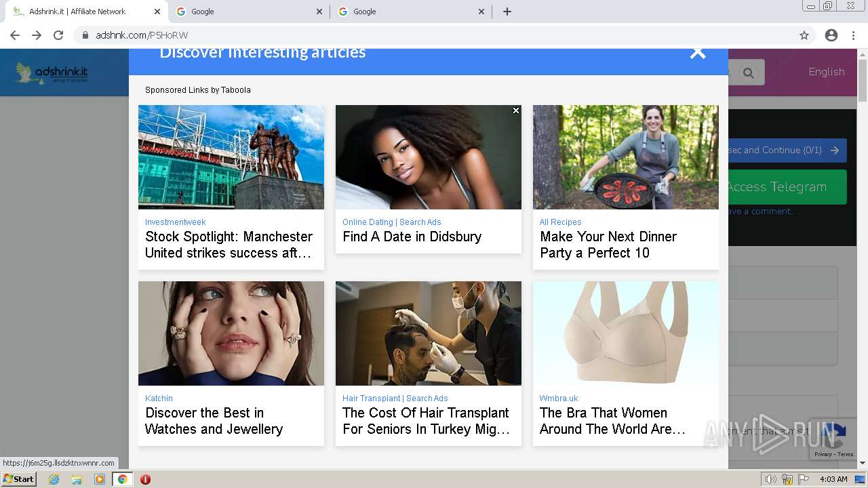Close the first Google tab
This screenshot has width=868, height=488.
tap(319, 12)
